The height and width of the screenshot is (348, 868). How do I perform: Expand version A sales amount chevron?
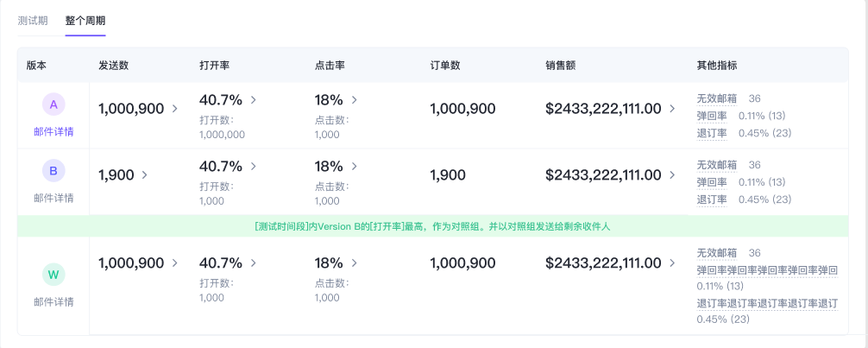673,109
